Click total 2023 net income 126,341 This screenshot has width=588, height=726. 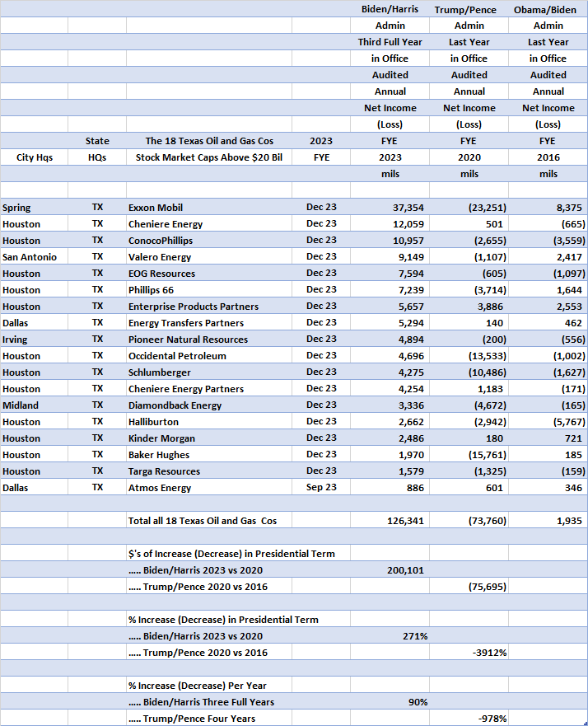coord(390,521)
